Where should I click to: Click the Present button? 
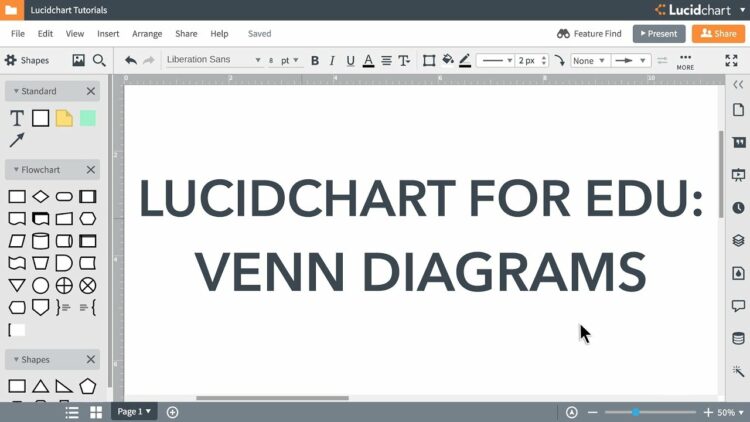[659, 33]
